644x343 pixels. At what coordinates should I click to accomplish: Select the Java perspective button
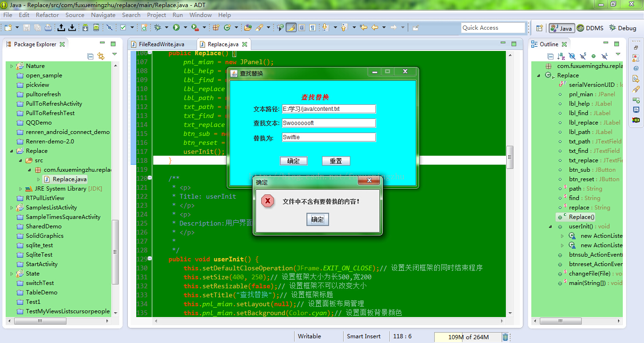click(561, 28)
